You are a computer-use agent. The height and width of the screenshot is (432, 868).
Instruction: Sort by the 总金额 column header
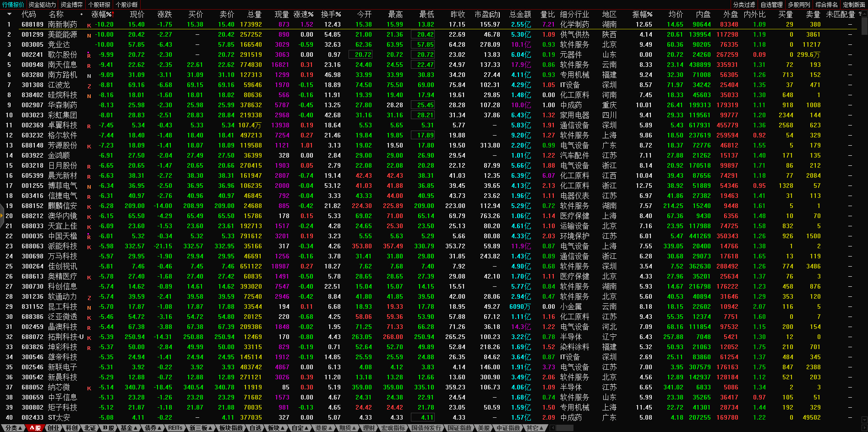click(520, 15)
